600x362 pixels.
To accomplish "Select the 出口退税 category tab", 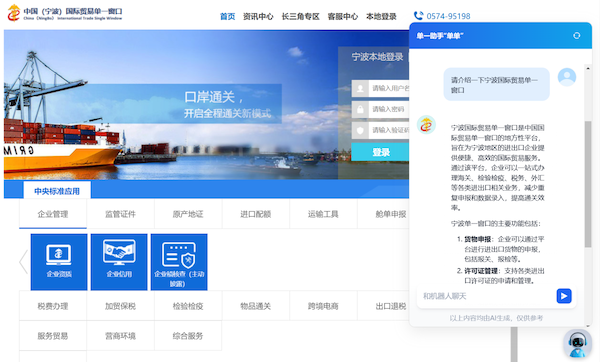I will pos(384,306).
